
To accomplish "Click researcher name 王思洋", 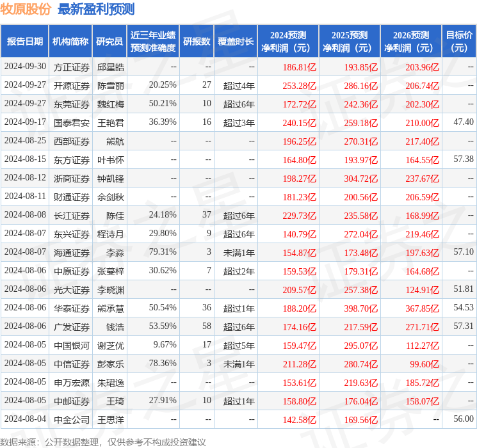I will [x=110, y=420].
